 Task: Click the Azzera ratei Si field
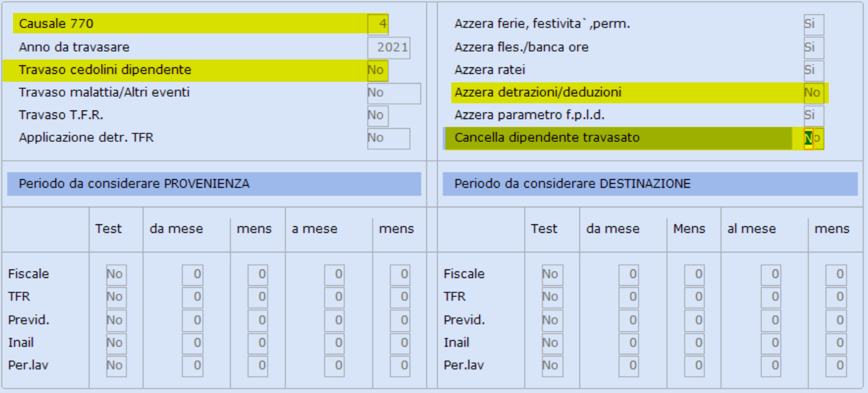point(814,70)
